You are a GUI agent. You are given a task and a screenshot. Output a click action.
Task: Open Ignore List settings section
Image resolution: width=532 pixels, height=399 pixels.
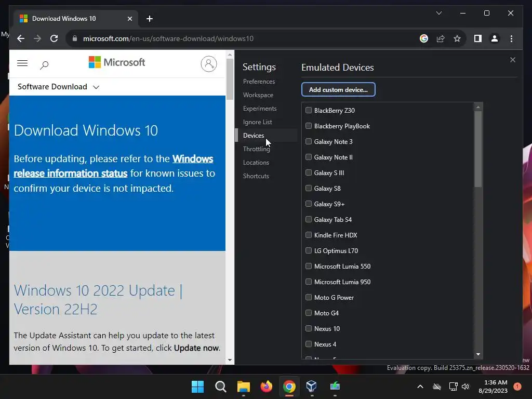pyautogui.click(x=257, y=122)
